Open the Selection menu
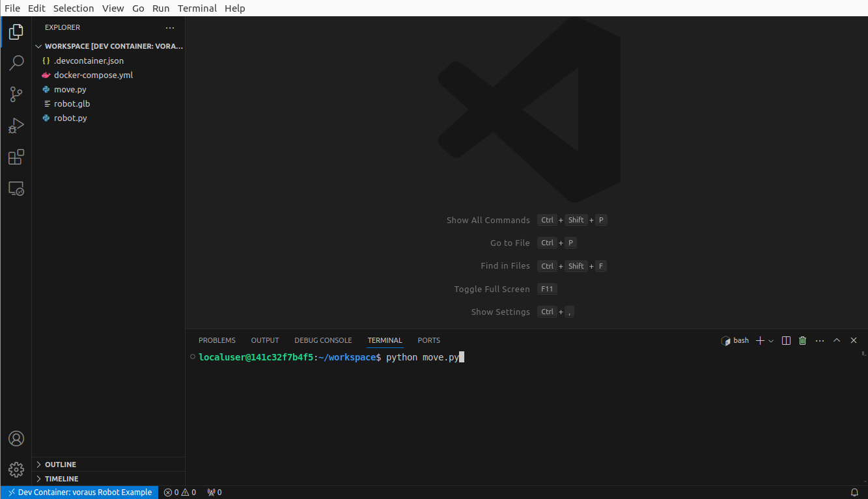 click(74, 8)
